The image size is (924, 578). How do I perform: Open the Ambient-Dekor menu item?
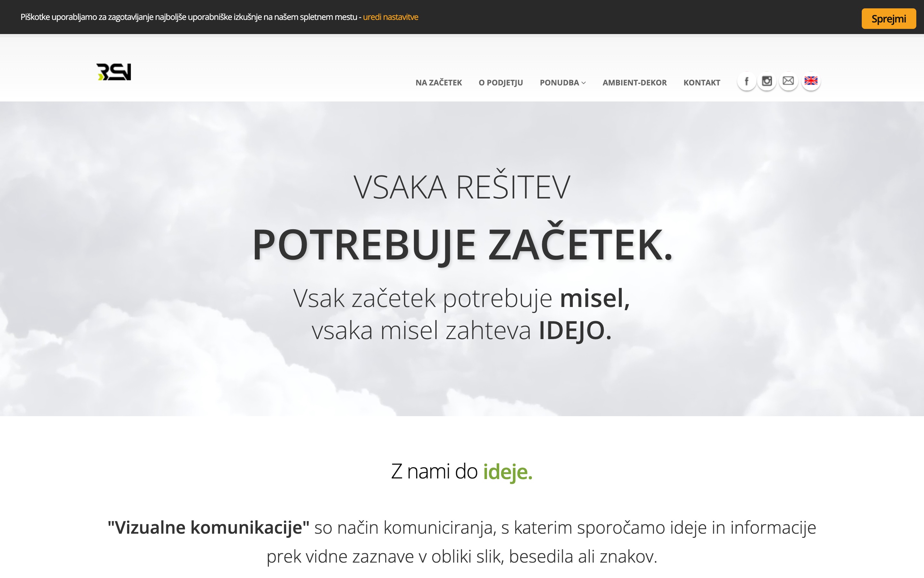635,83
